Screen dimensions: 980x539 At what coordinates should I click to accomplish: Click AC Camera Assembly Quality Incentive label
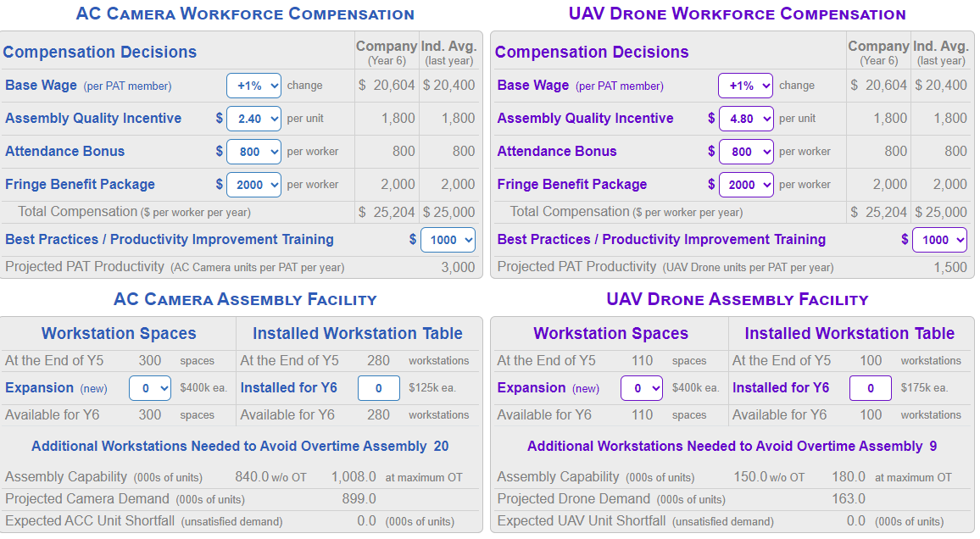(93, 118)
